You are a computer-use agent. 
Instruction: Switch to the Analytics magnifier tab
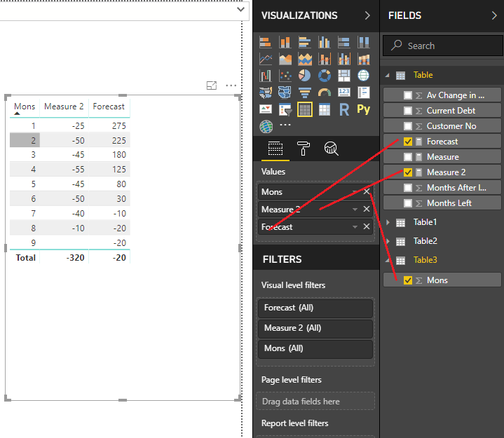click(331, 149)
